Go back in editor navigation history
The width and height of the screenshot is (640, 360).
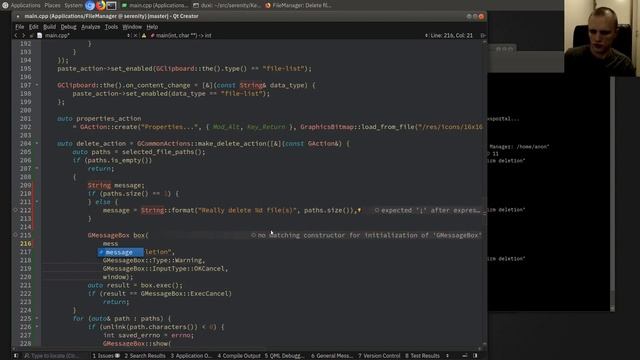(16, 36)
